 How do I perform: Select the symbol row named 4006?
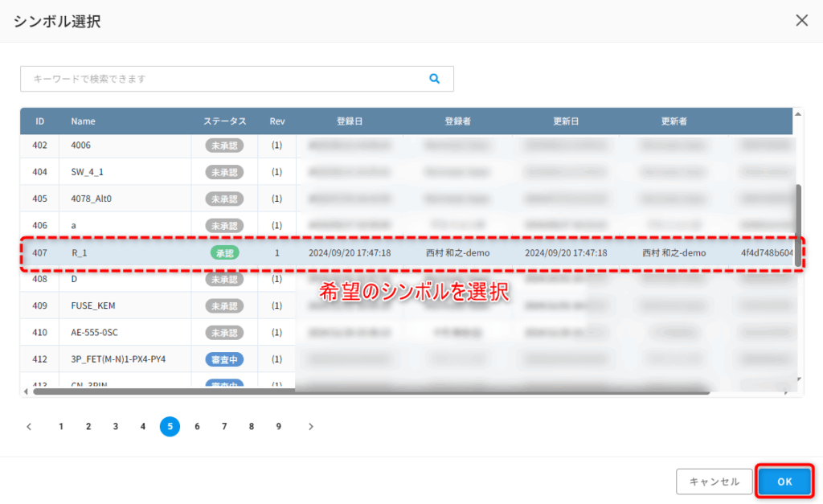407,145
